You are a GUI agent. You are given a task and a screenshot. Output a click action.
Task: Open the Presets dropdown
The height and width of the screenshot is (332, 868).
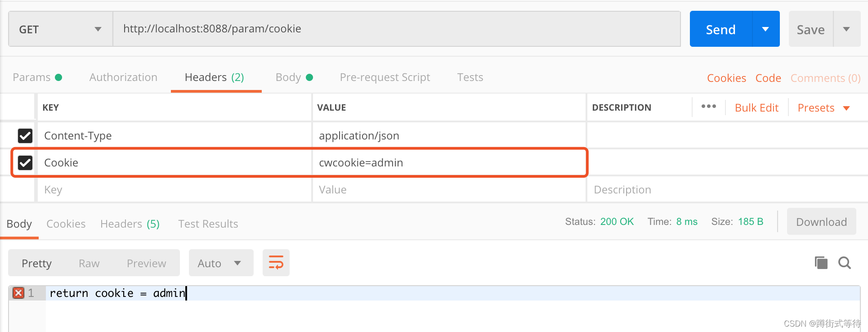click(823, 108)
